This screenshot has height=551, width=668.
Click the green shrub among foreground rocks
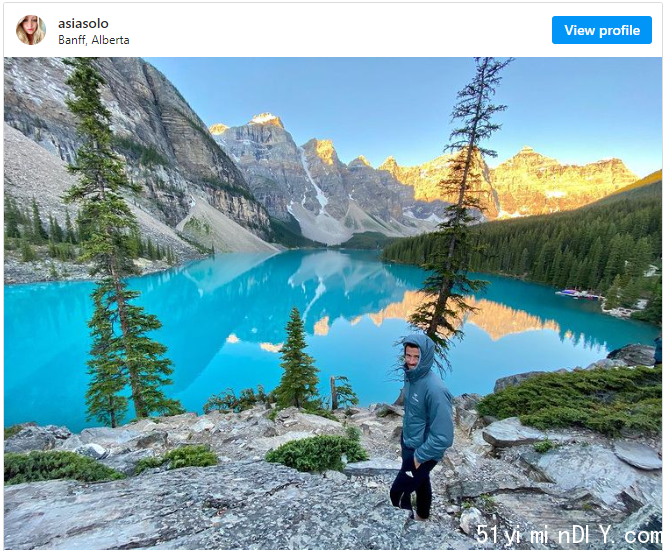(x=317, y=453)
